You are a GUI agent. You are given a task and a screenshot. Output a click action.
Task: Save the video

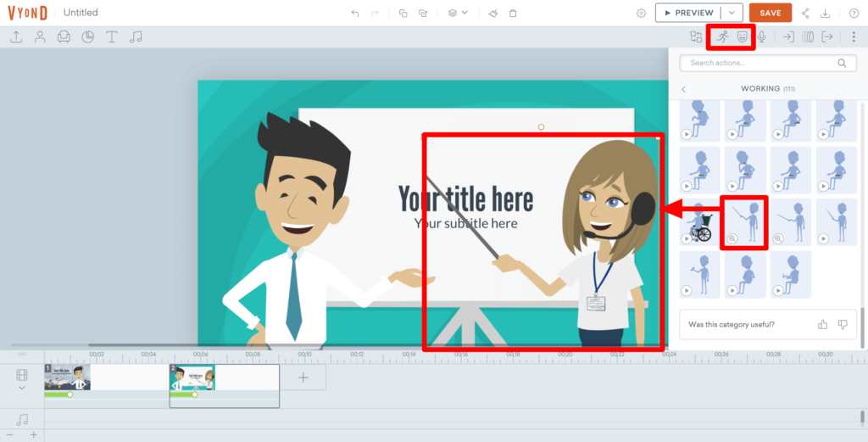click(x=770, y=13)
